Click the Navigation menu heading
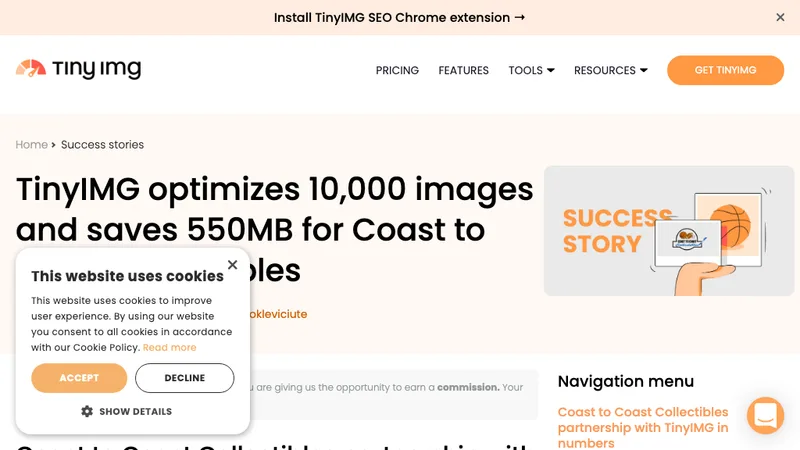The image size is (800, 450). [626, 381]
